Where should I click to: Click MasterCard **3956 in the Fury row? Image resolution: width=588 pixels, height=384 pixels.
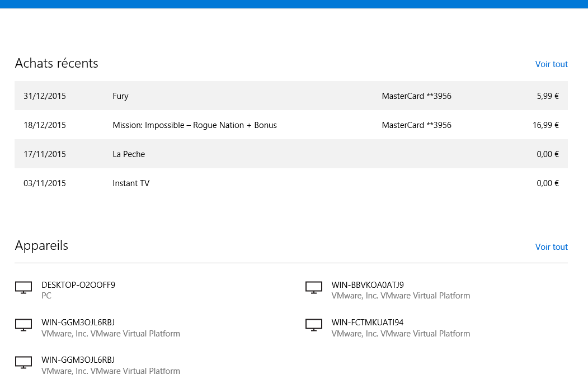point(417,96)
